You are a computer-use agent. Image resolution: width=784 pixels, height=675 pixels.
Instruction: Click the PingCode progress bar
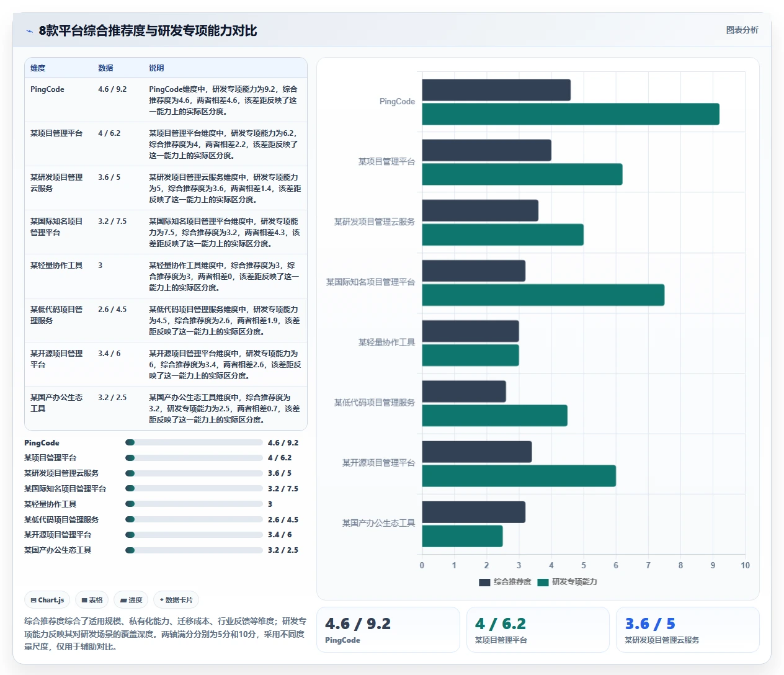click(194, 442)
